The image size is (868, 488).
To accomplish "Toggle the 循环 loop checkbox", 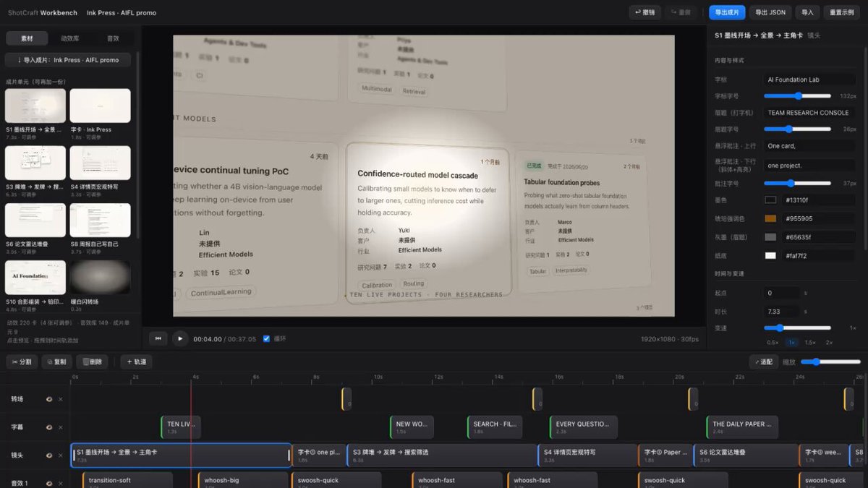I will click(266, 338).
